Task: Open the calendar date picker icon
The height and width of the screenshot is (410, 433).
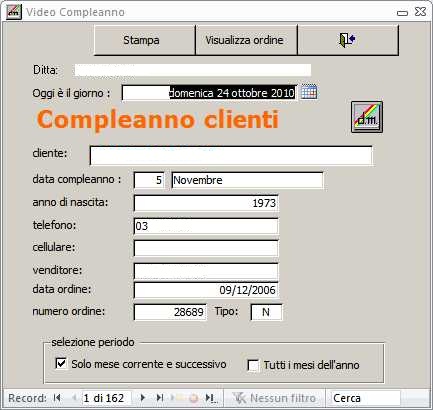Action: (x=309, y=92)
